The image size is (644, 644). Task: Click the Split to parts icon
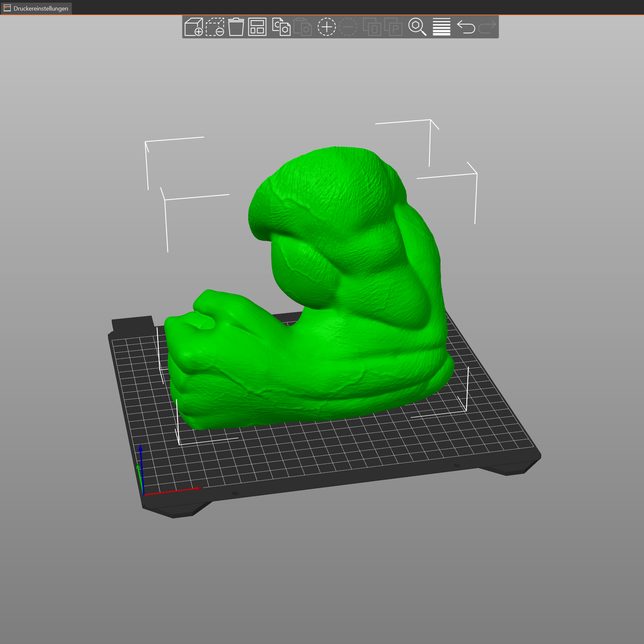point(393,27)
